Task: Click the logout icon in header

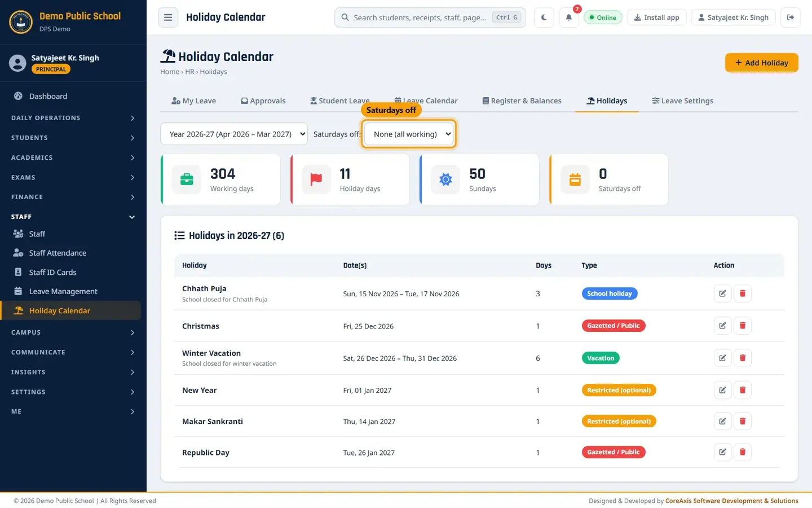Action: [791, 17]
